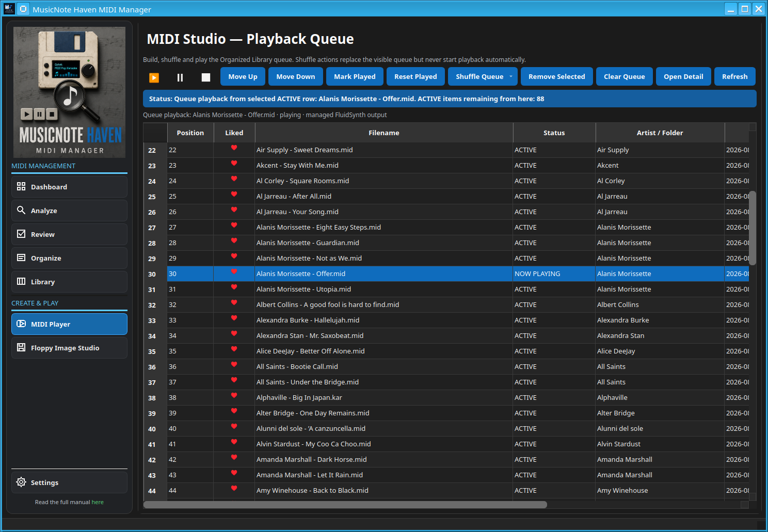Viewport: 768px width, 532px height.
Task: Click the Review checkmark icon
Action: click(x=21, y=234)
